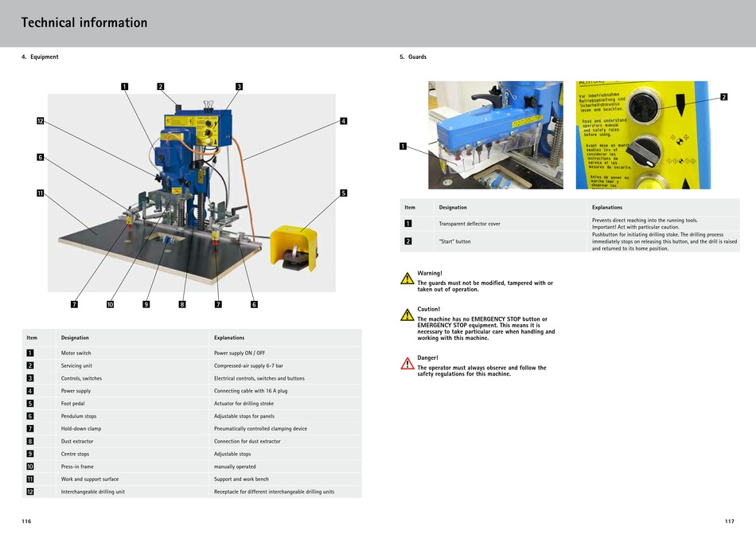
Task: Click the number 10 icon in the Press-in frame row
Action: pyautogui.click(x=30, y=466)
